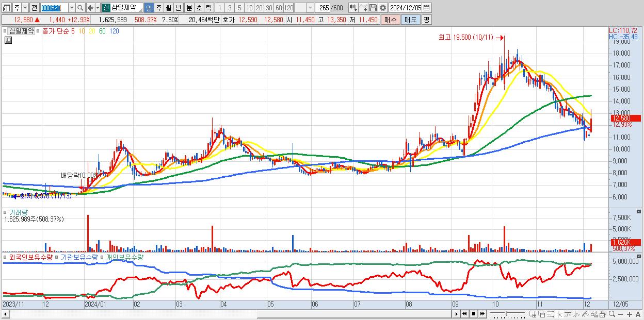The height and width of the screenshot is (320, 644).
Task: Edit the 265 bar count field
Action: pyautogui.click(x=322, y=8)
